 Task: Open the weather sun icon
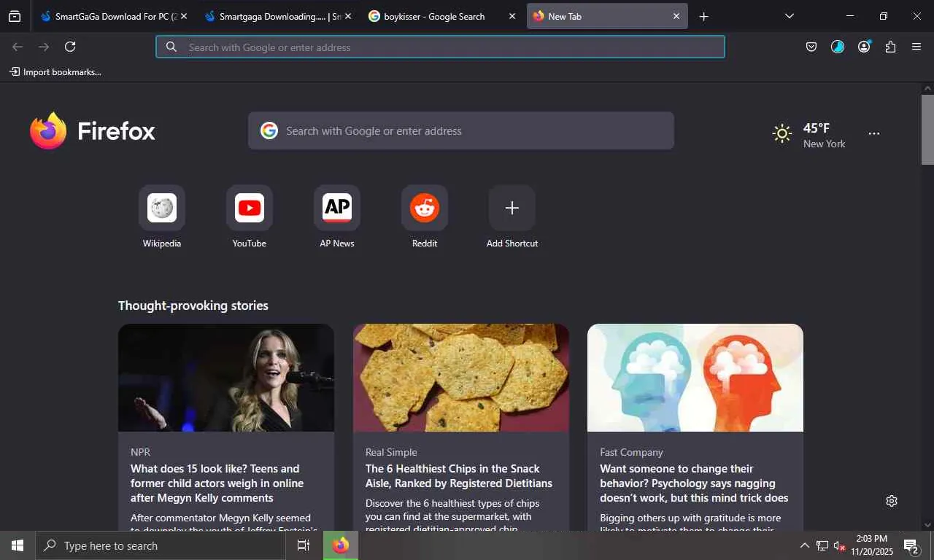[x=782, y=133]
